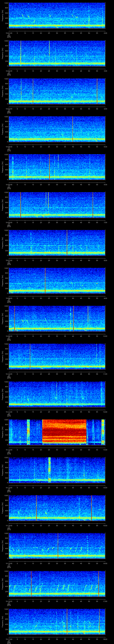The width and height of the screenshot is (114, 644).
Task: Select the red vertical line in the 19:08:00 spectrogram
Action: point(45,280)
